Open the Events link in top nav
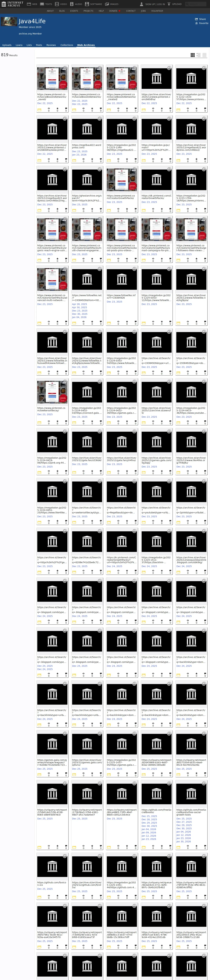Image resolution: width=210 pixels, height=980 pixels. pyautogui.click(x=74, y=11)
